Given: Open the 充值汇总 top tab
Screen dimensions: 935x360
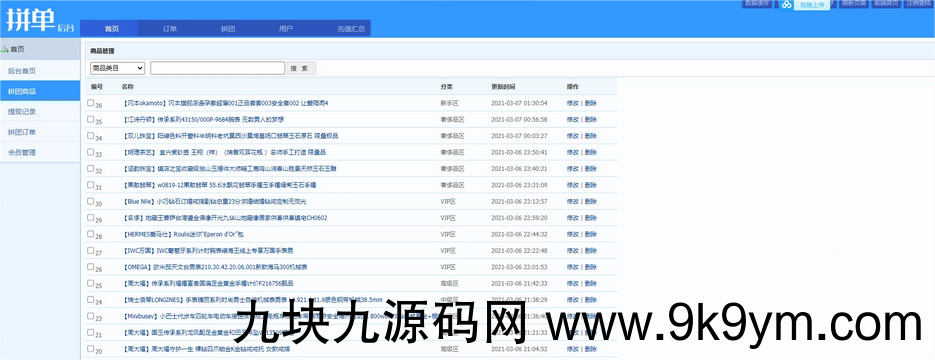Looking at the screenshot, I should point(351,29).
